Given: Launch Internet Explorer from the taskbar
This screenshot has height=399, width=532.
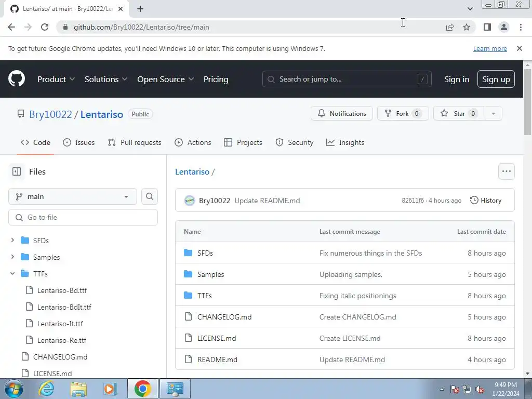Looking at the screenshot, I should pos(46,389).
